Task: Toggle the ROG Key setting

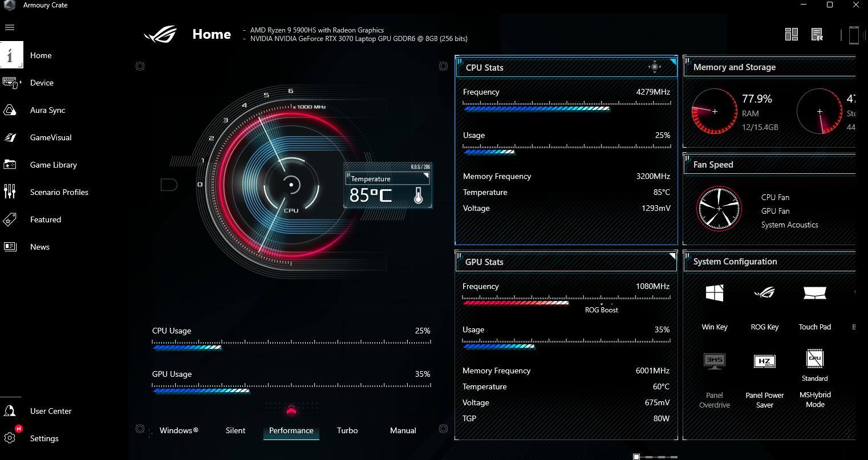Action: click(764, 294)
